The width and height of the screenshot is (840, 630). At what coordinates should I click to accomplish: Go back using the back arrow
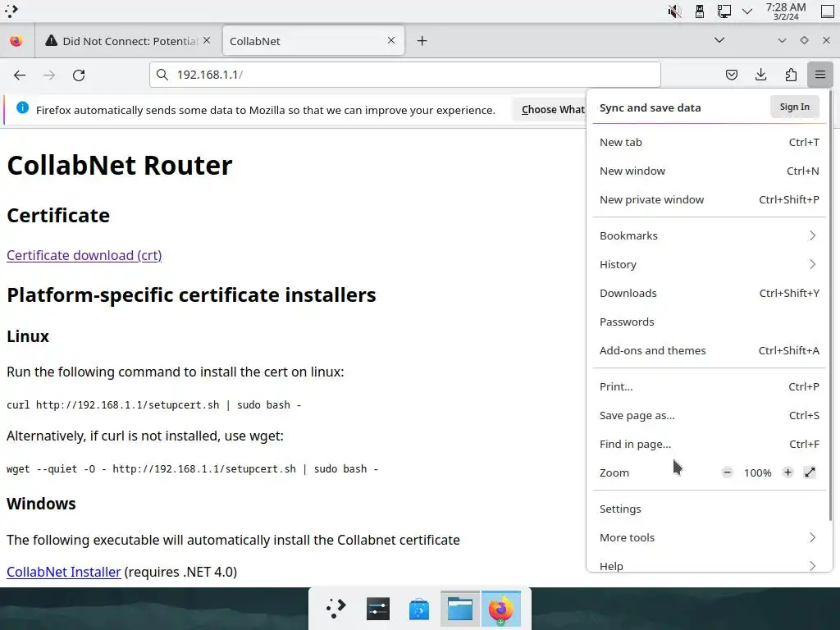point(20,75)
